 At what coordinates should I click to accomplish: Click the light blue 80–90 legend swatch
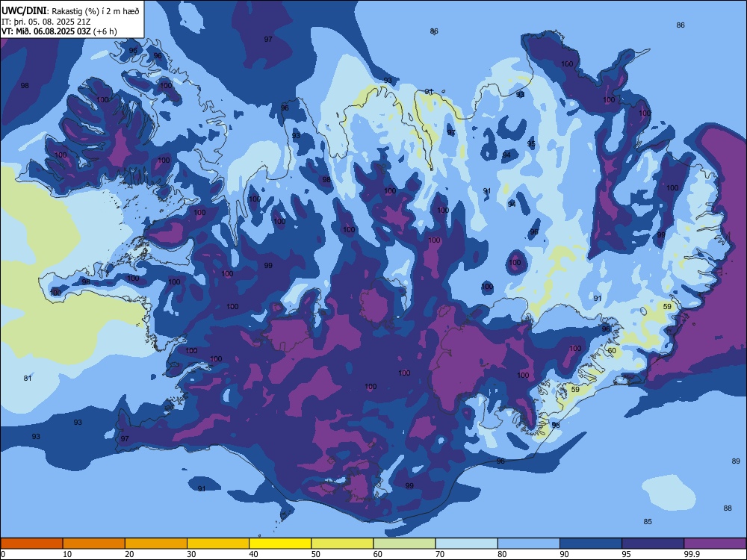[x=529, y=544]
